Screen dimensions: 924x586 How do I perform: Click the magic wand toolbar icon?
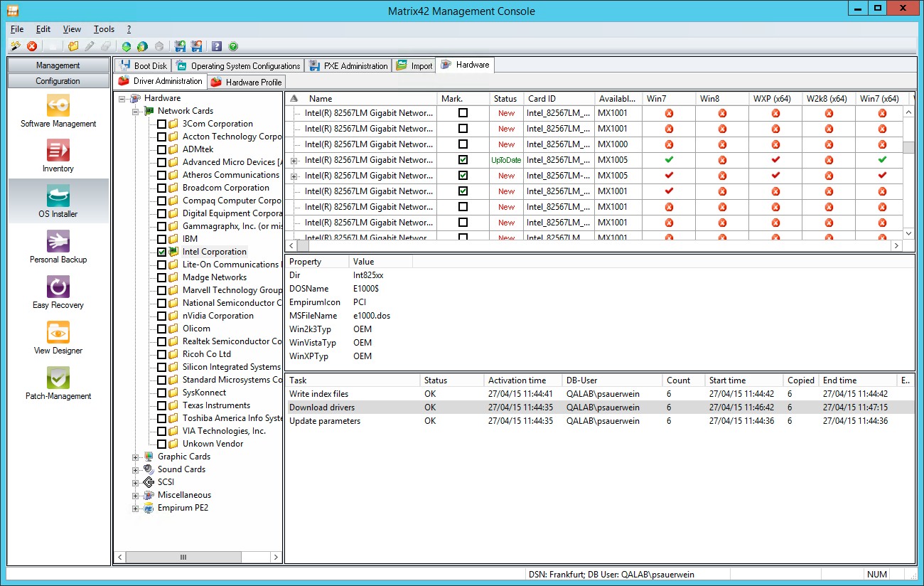16,46
